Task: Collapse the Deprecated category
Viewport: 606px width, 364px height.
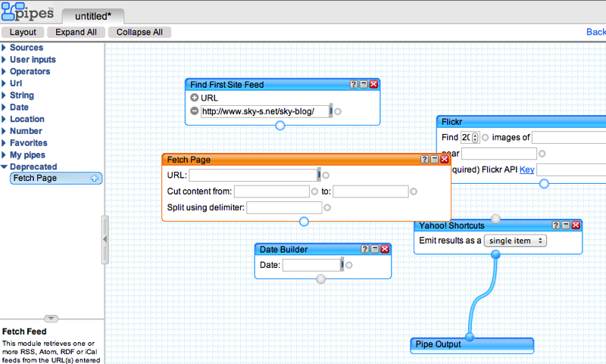Action: pyautogui.click(x=4, y=166)
